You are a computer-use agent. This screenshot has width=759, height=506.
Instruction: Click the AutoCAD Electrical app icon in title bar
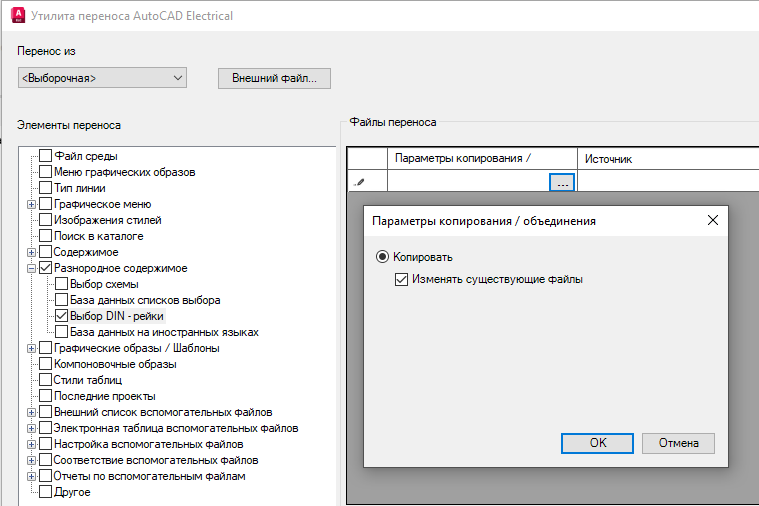[18, 15]
